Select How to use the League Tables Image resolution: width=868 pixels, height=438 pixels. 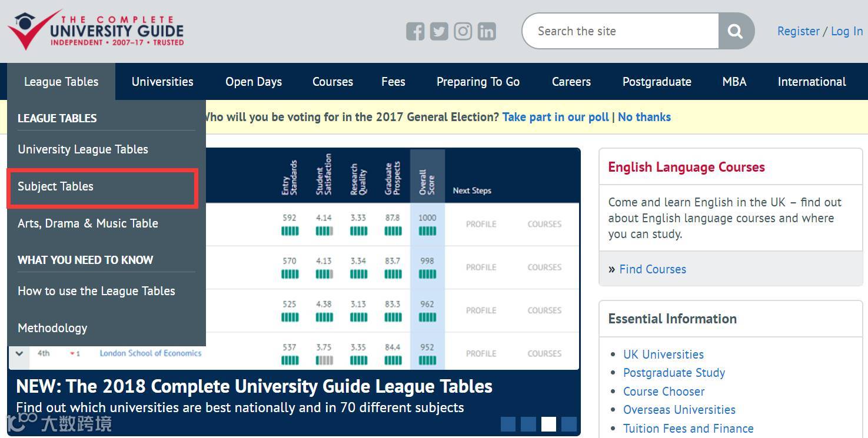(97, 291)
